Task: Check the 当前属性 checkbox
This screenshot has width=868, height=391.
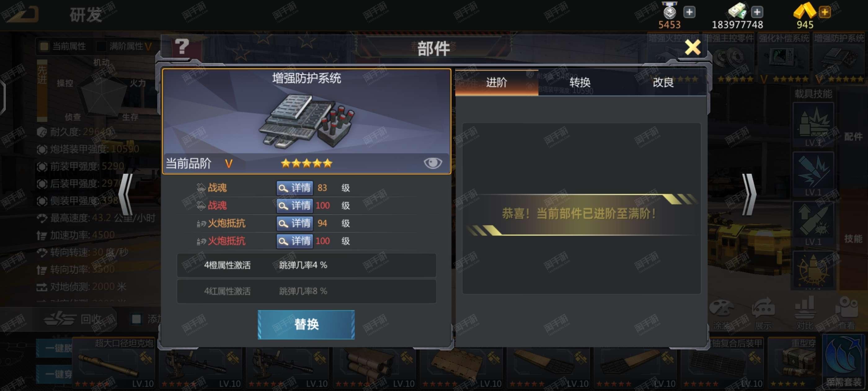Action: pos(44,46)
